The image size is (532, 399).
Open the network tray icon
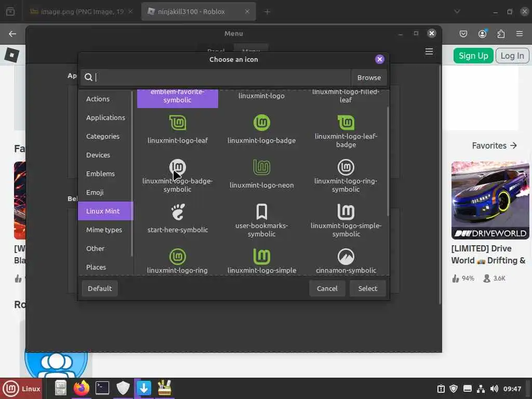pos(481,389)
